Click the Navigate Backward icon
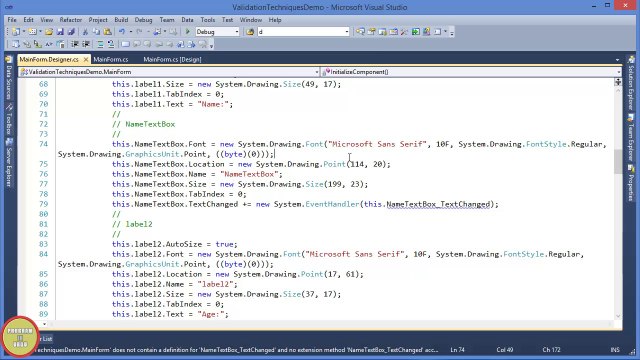 (x=157, y=31)
